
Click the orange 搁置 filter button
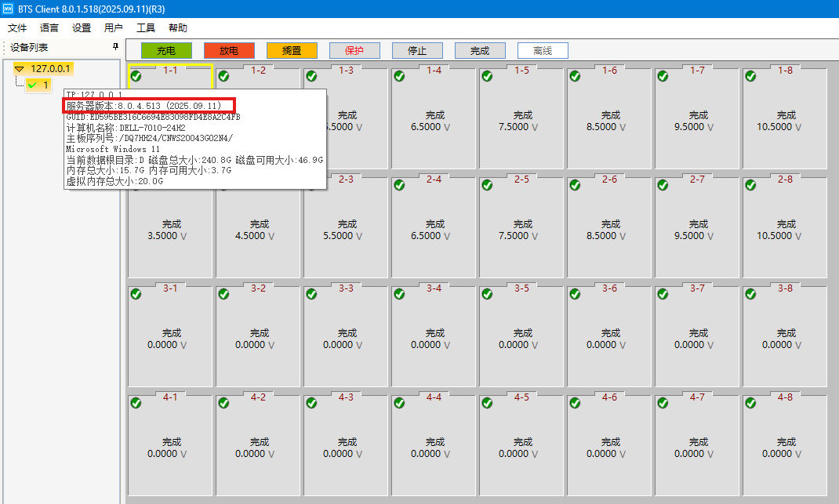coord(292,50)
